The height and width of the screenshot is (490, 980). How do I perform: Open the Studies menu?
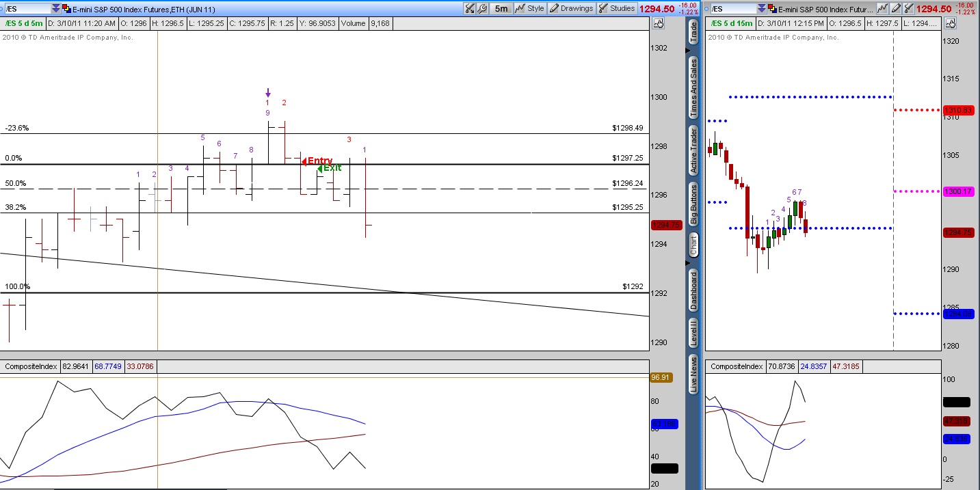(x=617, y=8)
